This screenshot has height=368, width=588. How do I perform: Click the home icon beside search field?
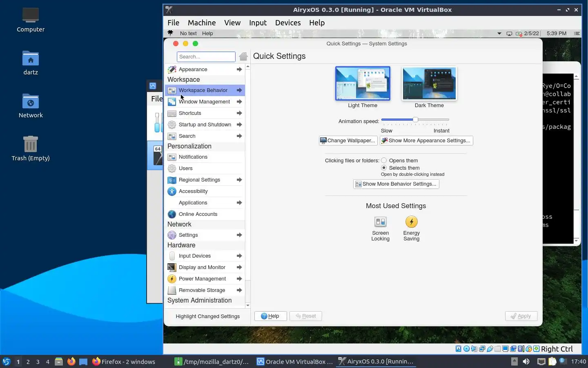(243, 56)
